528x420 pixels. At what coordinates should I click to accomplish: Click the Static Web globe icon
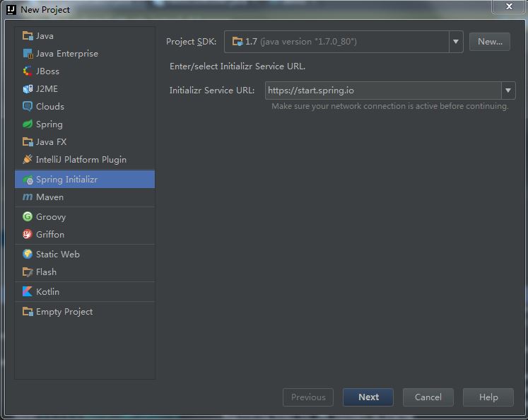point(28,254)
